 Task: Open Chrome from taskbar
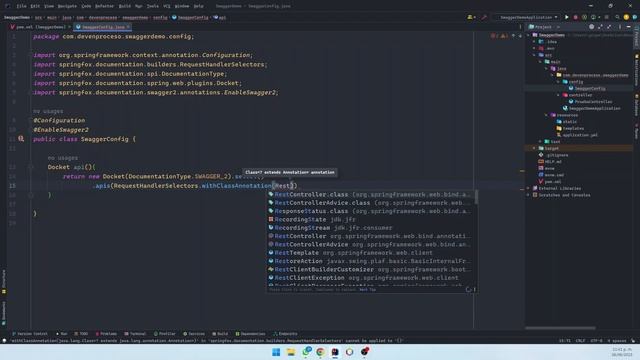coord(320,352)
